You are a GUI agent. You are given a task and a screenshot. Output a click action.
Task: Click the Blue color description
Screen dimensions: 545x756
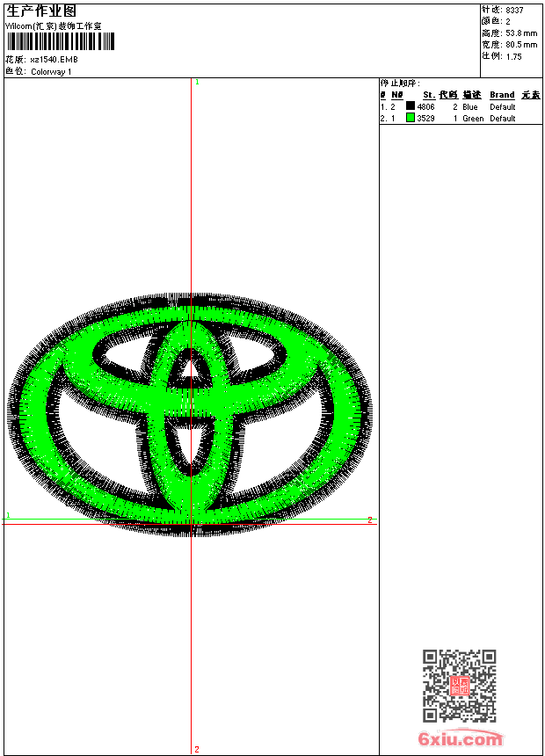pos(469,107)
